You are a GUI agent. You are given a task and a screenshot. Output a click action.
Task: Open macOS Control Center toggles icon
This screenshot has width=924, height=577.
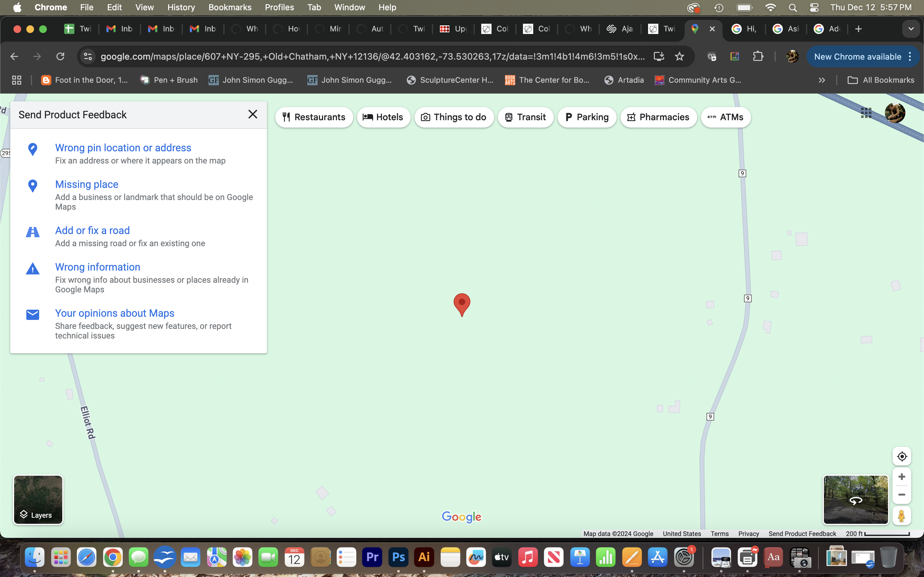coord(814,7)
